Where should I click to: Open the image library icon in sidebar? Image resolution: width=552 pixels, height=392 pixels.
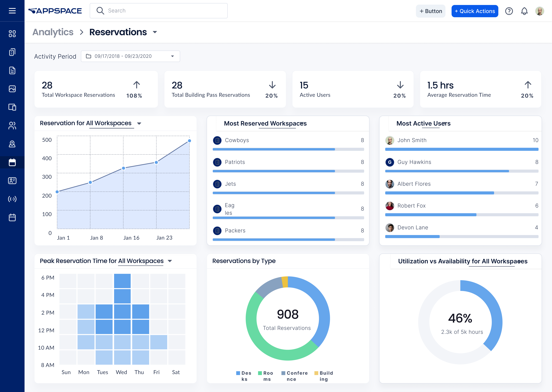click(12, 89)
